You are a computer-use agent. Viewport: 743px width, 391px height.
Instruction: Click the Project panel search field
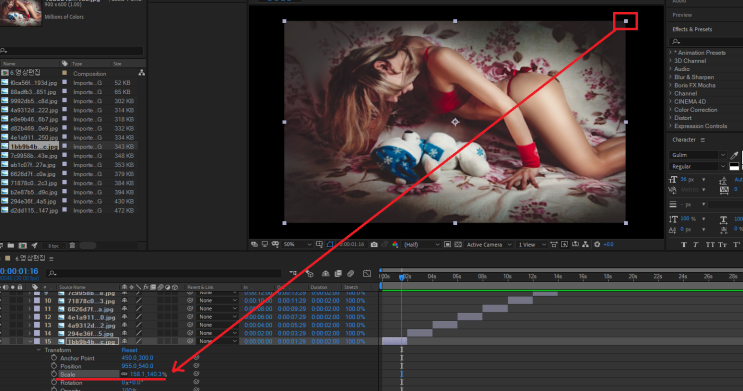[71, 50]
